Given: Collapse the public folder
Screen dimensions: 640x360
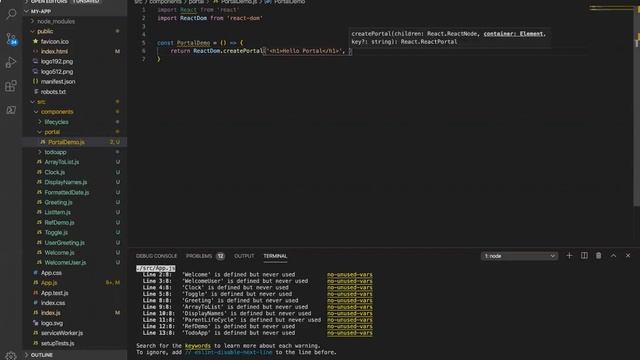Looking at the screenshot, I should 45,31.
